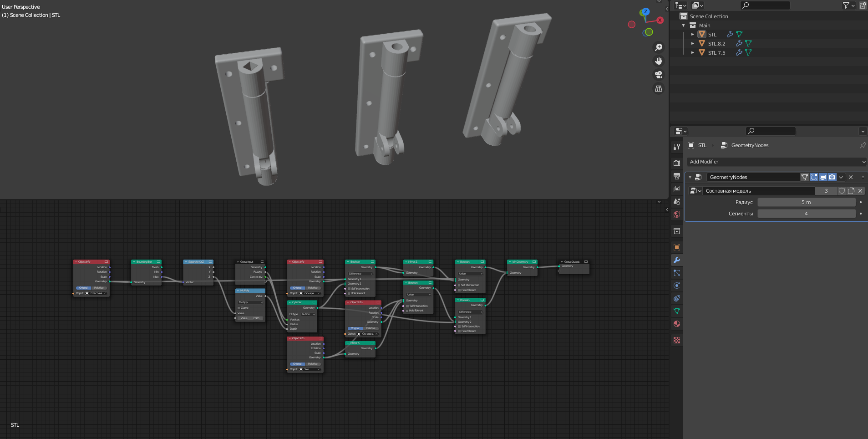This screenshot has width=868, height=439.
Task: Toggle modifier viewport display visibility
Action: coord(823,177)
